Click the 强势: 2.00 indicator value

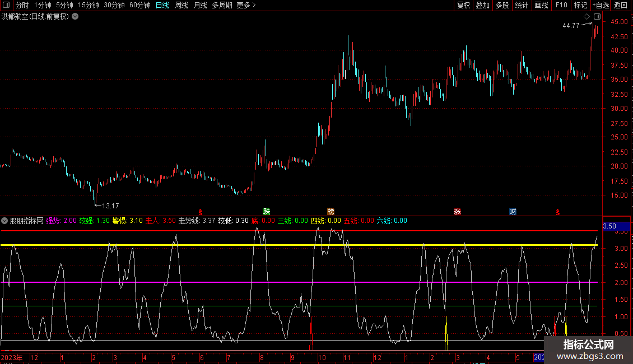click(x=62, y=221)
